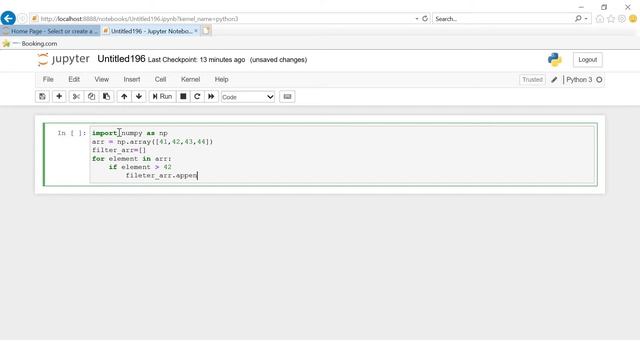Screen dimensions: 640x360
Task: Click the Python 3 kernel idle circle
Action: click(x=599, y=80)
